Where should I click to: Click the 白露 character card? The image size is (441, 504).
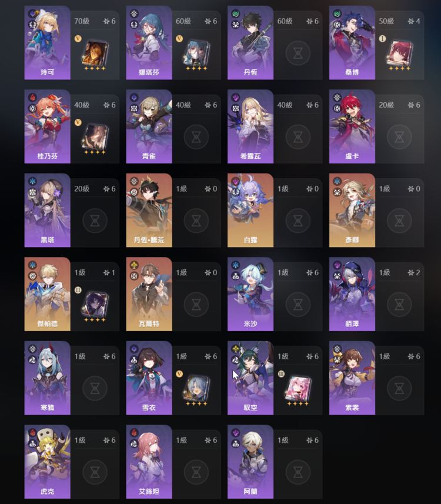(250, 210)
